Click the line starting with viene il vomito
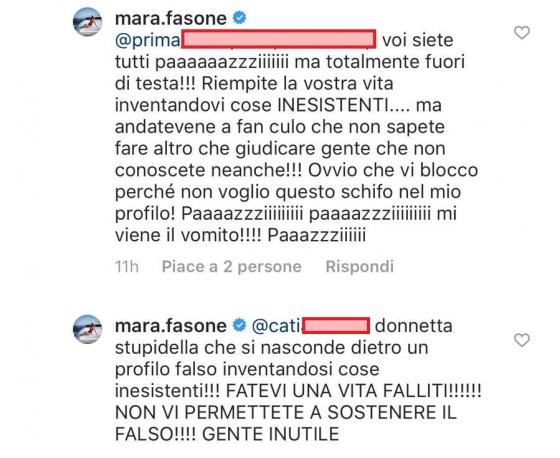 tap(240, 235)
